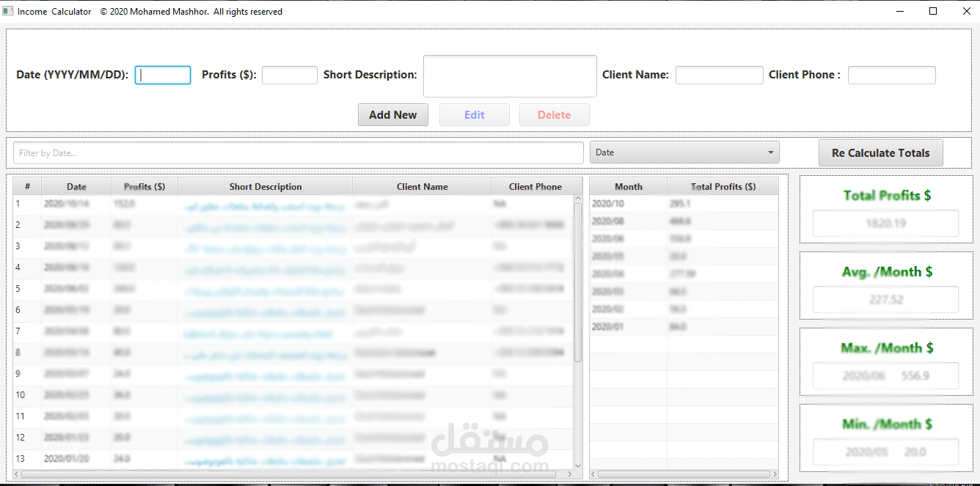Click the down arrow of the records table scrollbar

coord(577,465)
